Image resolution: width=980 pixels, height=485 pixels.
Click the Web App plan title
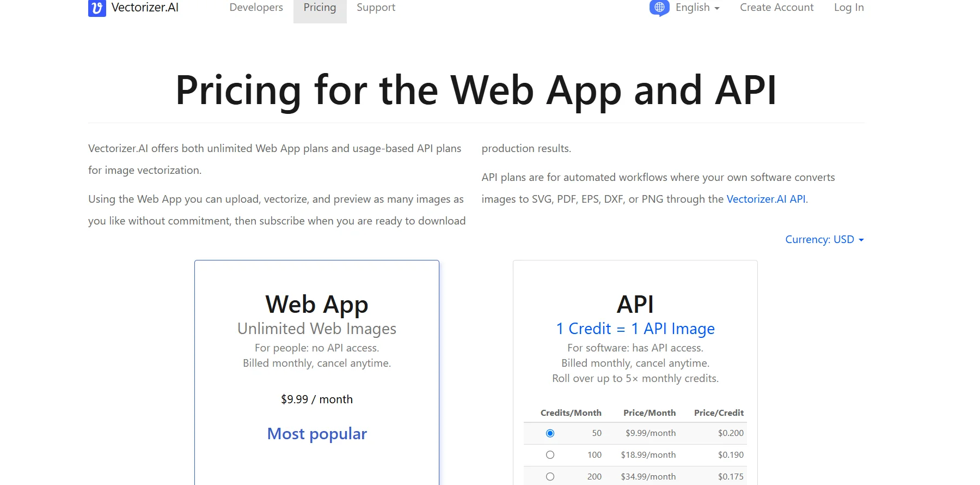click(317, 304)
